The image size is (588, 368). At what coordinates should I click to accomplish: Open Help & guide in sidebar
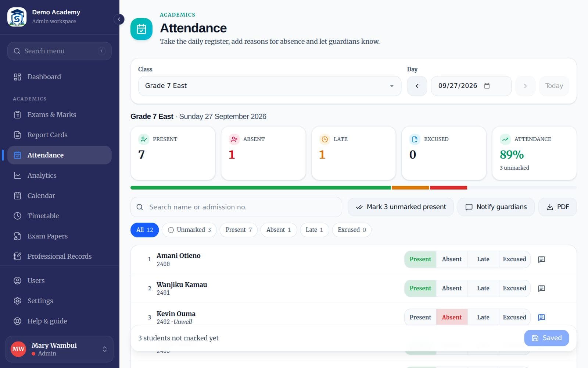(x=60, y=321)
